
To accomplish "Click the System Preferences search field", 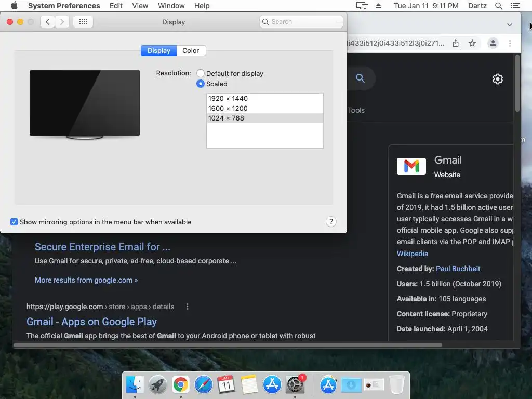I will (301, 22).
